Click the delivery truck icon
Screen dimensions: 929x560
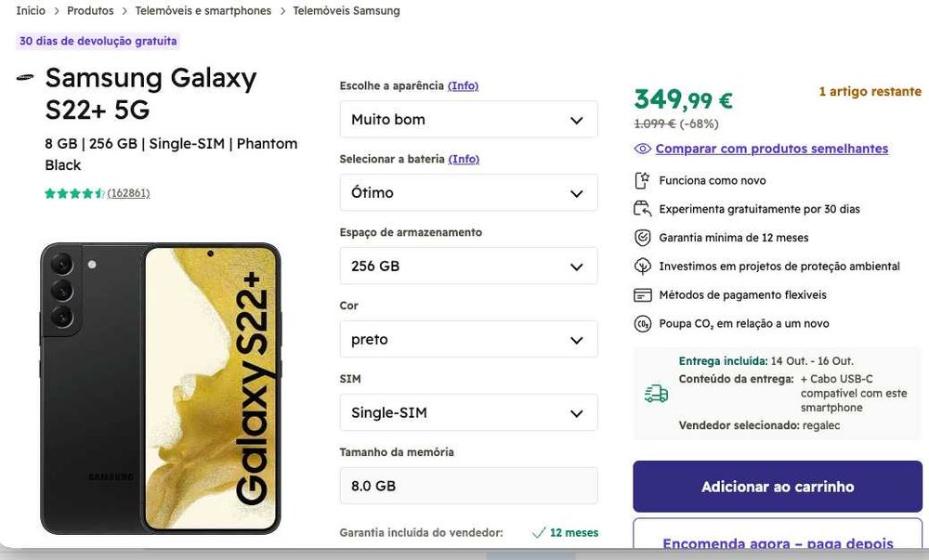[x=656, y=394]
